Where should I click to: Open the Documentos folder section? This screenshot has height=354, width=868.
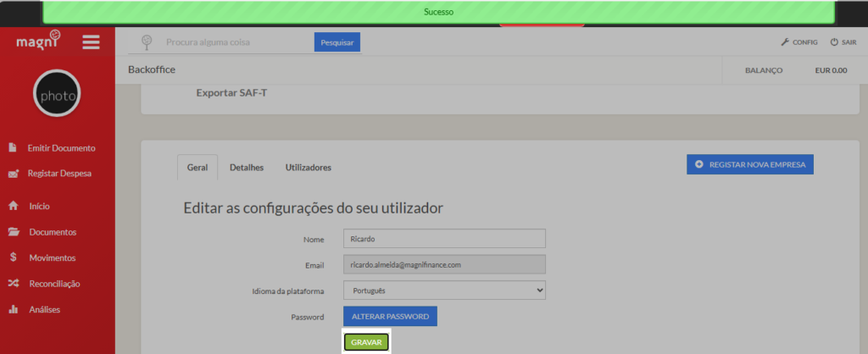[x=52, y=232]
